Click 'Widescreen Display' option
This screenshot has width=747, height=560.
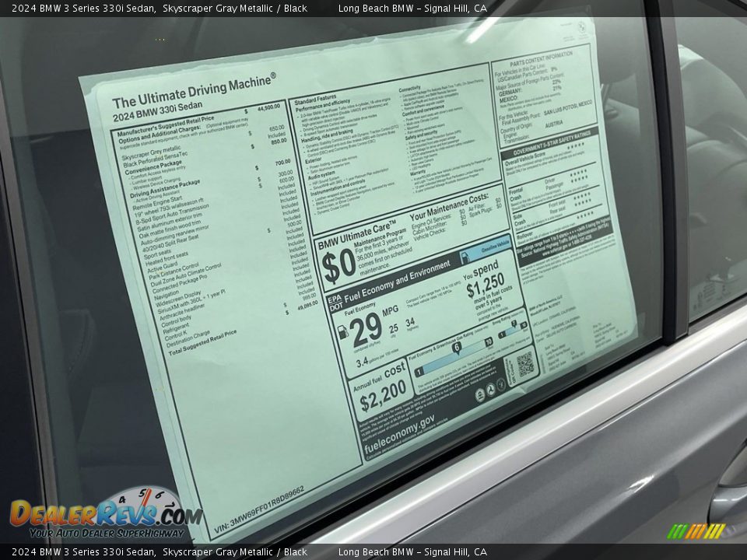[x=178, y=298]
